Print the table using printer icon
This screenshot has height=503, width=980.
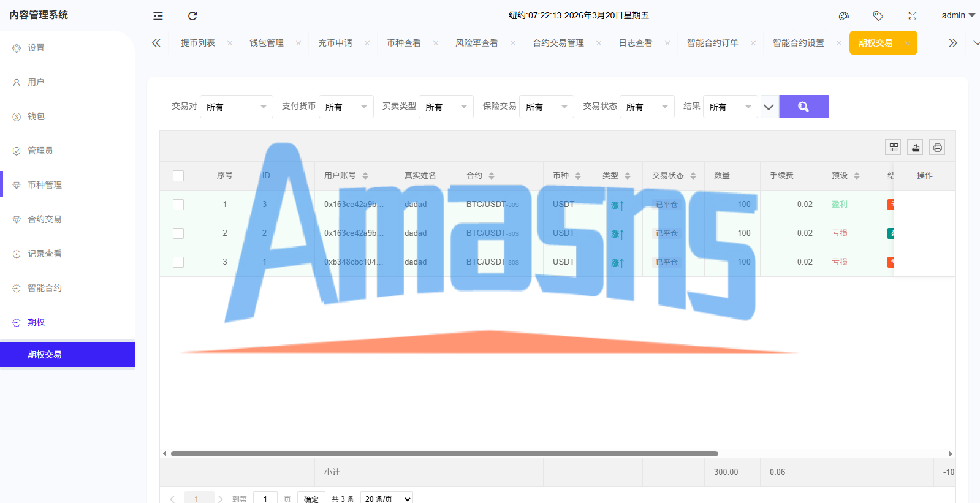tap(938, 147)
